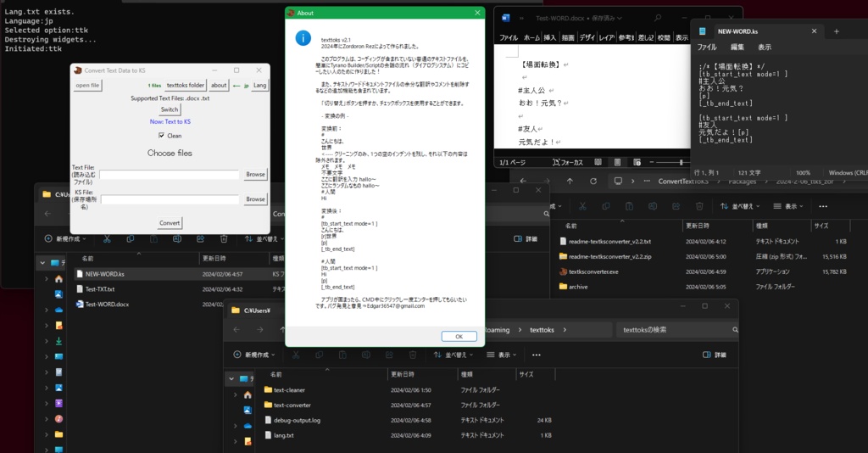Click Switch button in converter
Screen dimensions: 868x453
click(x=170, y=109)
